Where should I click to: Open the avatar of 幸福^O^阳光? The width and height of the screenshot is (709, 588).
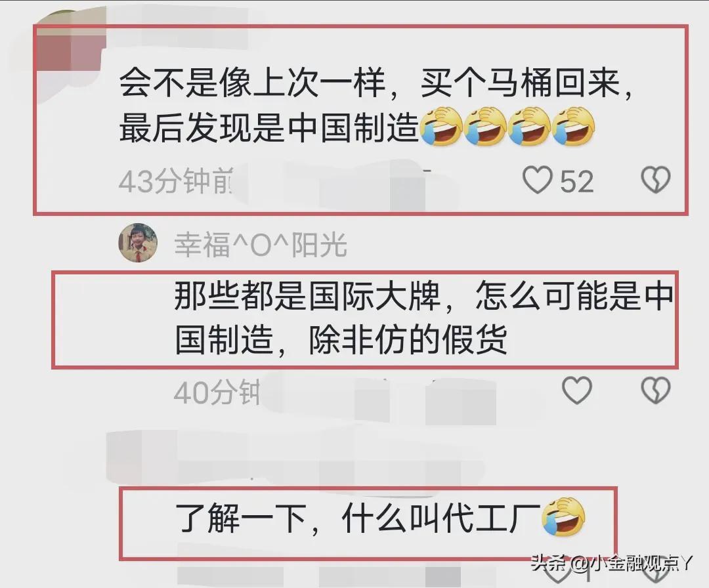pyautogui.click(x=138, y=243)
